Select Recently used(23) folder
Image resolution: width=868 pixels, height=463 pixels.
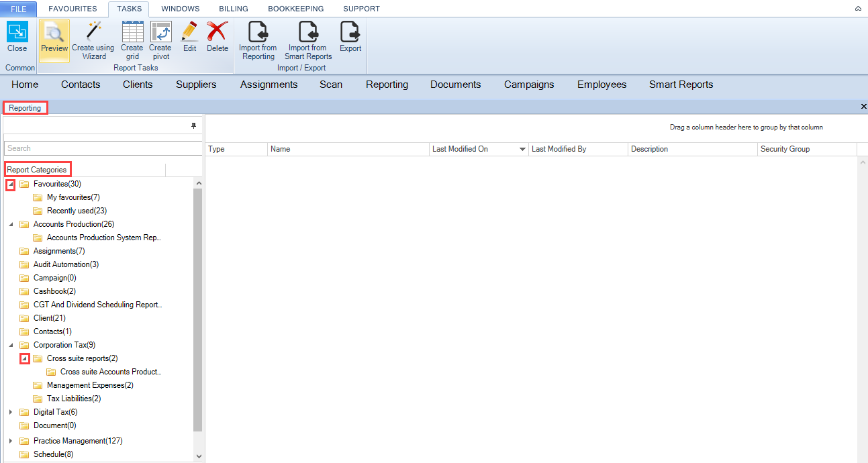[x=77, y=211]
